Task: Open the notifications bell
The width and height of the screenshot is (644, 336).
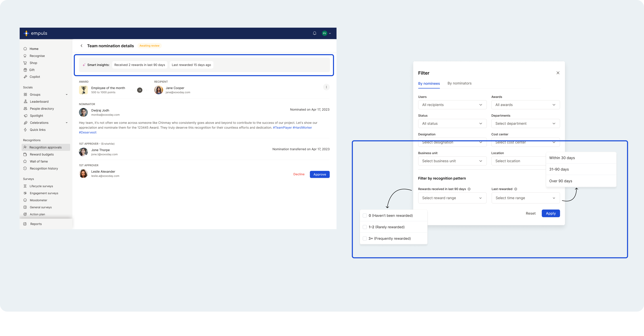Action: click(315, 33)
